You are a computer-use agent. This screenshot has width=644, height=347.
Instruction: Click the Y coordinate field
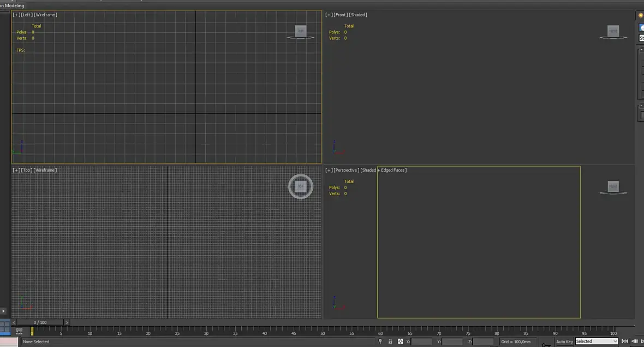click(x=452, y=342)
